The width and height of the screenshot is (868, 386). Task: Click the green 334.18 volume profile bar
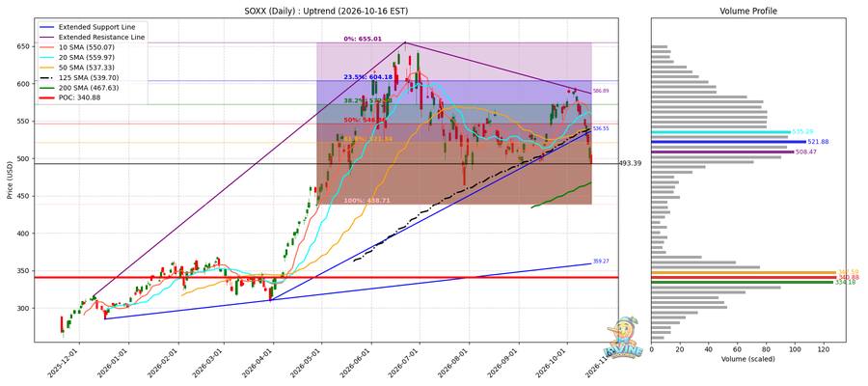click(742, 282)
